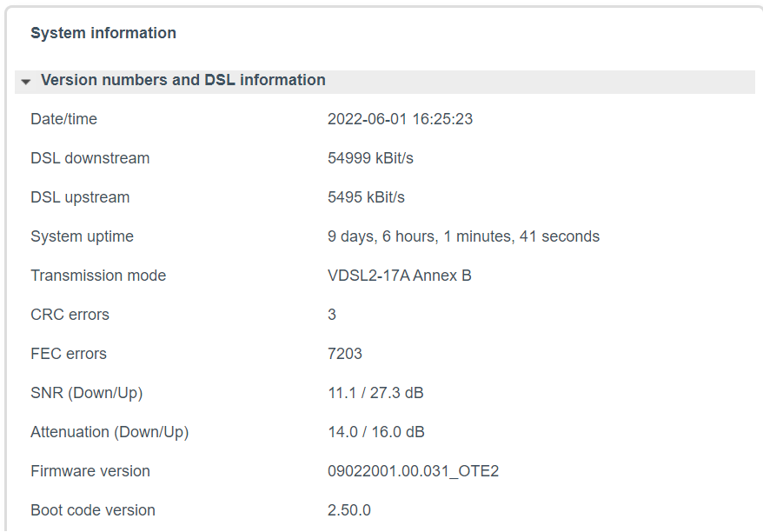763x532 pixels.
Task: Click the firmware version 09022001.00.031_OTE2
Action: point(413,471)
